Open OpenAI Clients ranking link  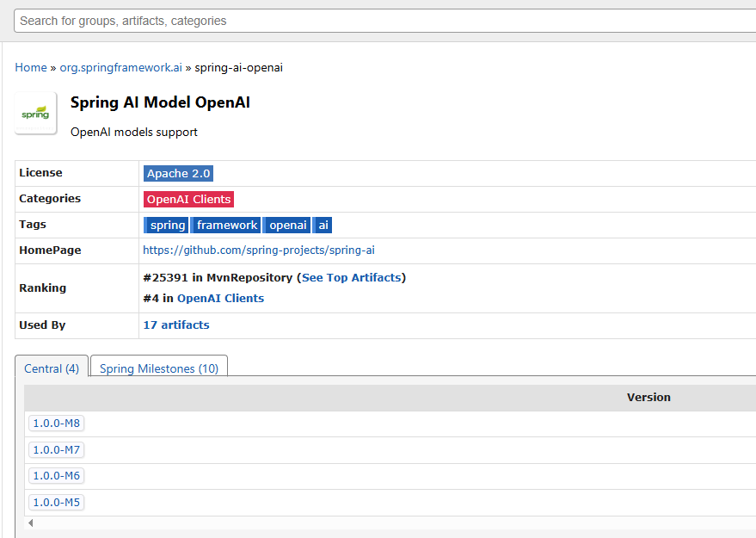pos(220,298)
